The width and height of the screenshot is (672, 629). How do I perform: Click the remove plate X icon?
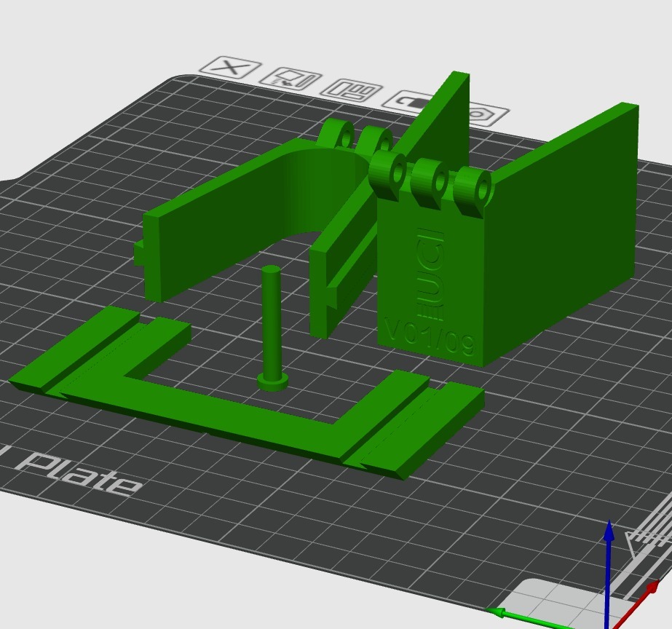230,68
